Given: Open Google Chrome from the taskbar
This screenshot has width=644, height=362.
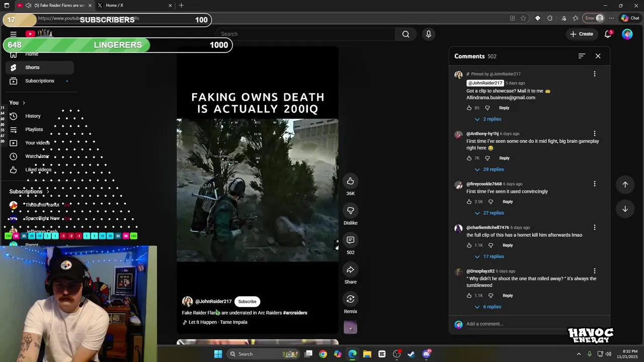Looking at the screenshot, I should (323, 354).
